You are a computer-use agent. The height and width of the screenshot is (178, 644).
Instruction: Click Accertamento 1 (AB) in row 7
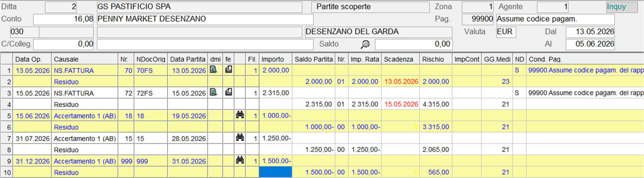point(85,138)
